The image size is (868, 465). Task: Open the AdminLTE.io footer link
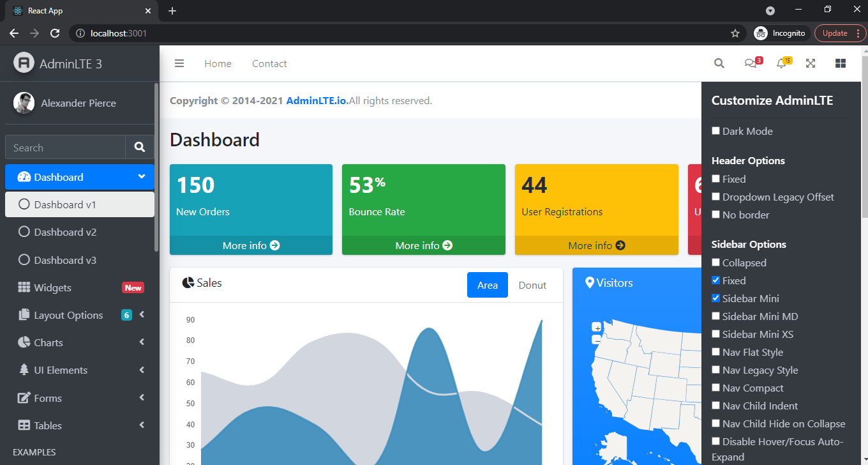click(317, 100)
